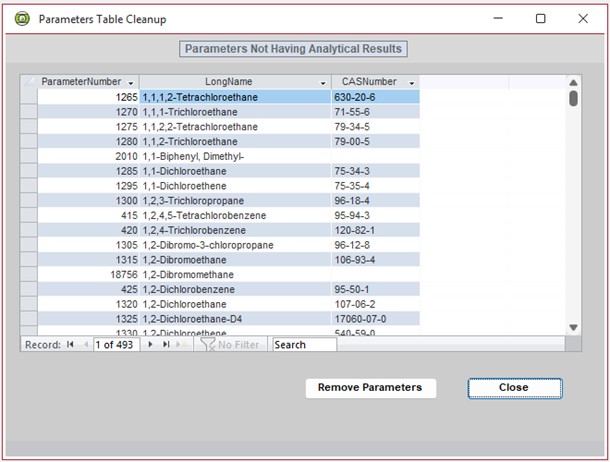Select the 1,2-Dichloroethane cell
This screenshot has width=610, height=462.
(x=235, y=304)
